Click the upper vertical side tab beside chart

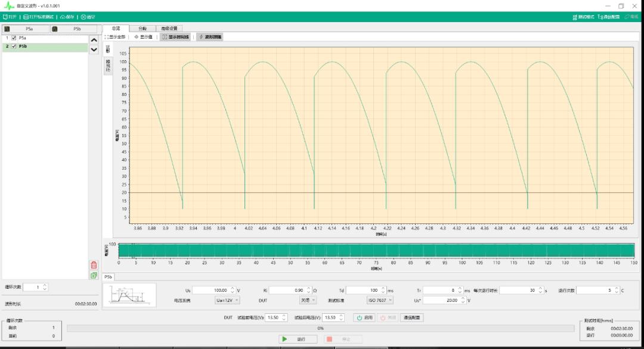107,49
